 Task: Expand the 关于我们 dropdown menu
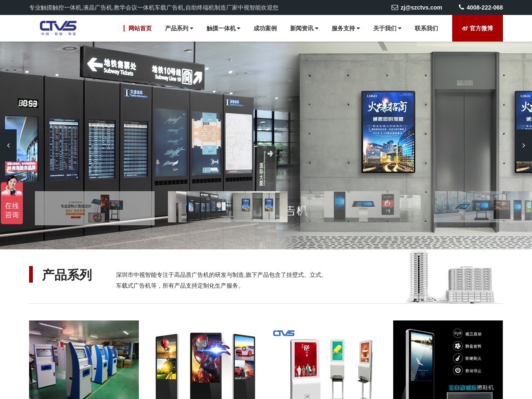387,28
